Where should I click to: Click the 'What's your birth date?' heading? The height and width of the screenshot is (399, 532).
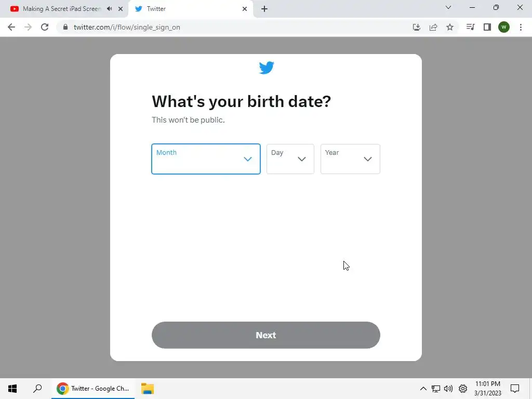[x=241, y=101]
